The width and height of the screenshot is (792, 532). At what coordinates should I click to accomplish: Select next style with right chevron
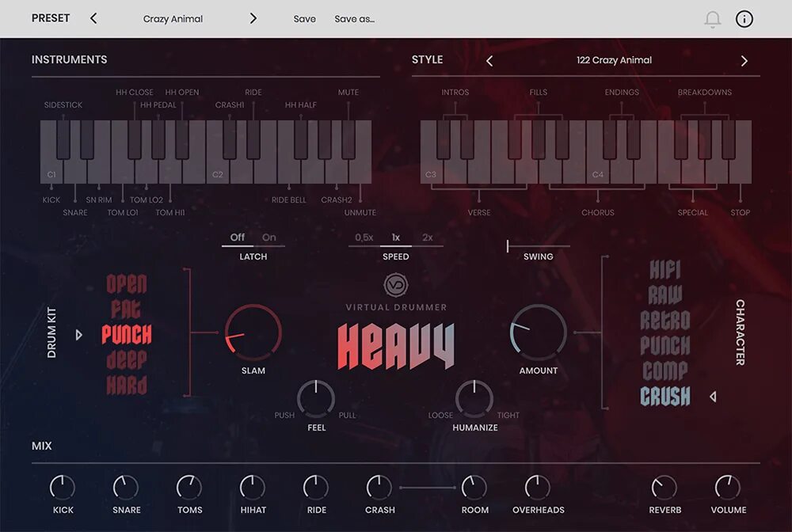pos(744,61)
